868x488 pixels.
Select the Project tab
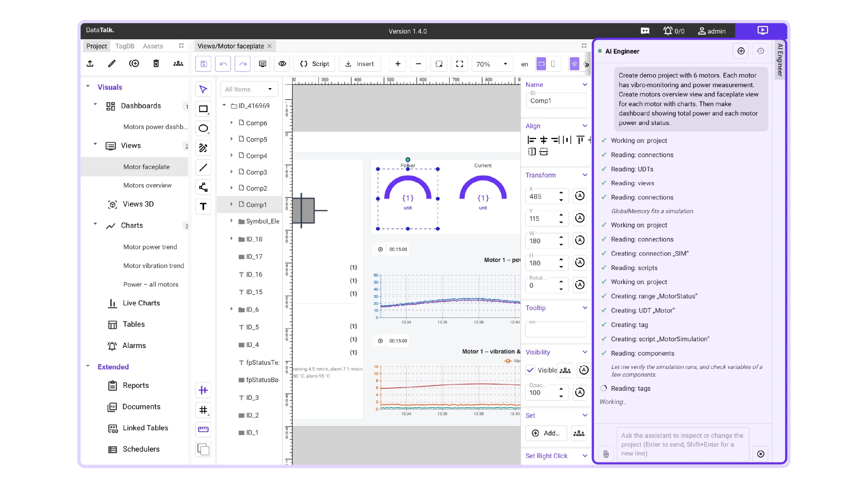[97, 46]
